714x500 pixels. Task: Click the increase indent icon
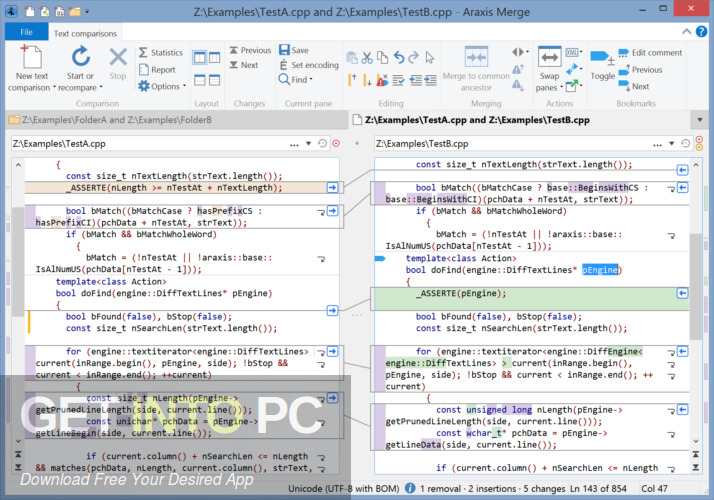pos(430,81)
